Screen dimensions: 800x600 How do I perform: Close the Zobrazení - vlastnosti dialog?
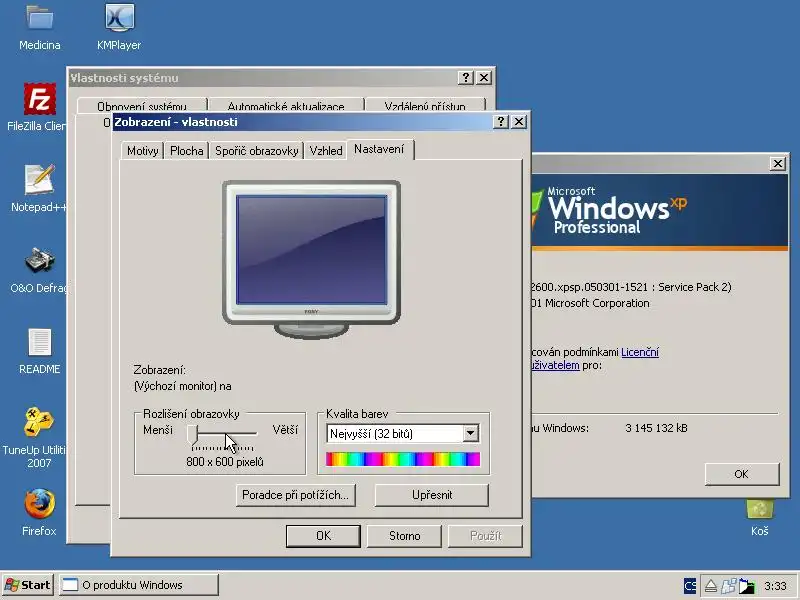point(519,121)
